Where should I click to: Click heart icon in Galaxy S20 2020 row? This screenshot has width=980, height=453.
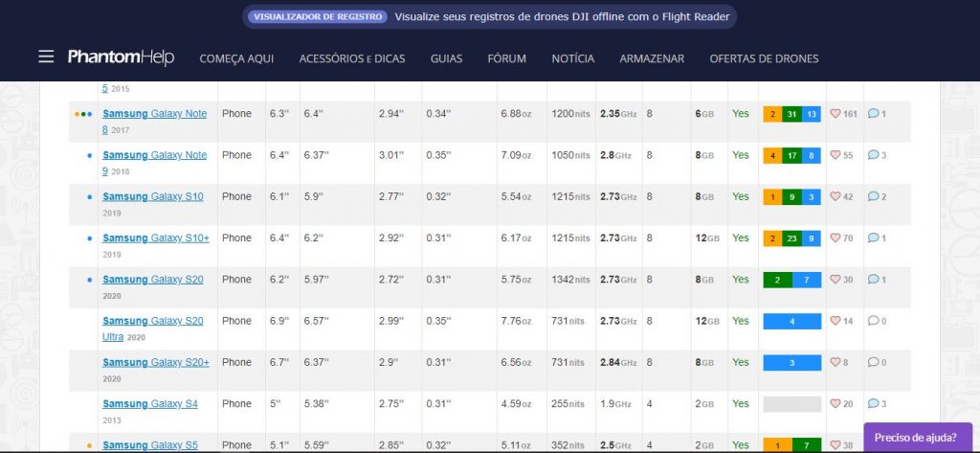835,280
